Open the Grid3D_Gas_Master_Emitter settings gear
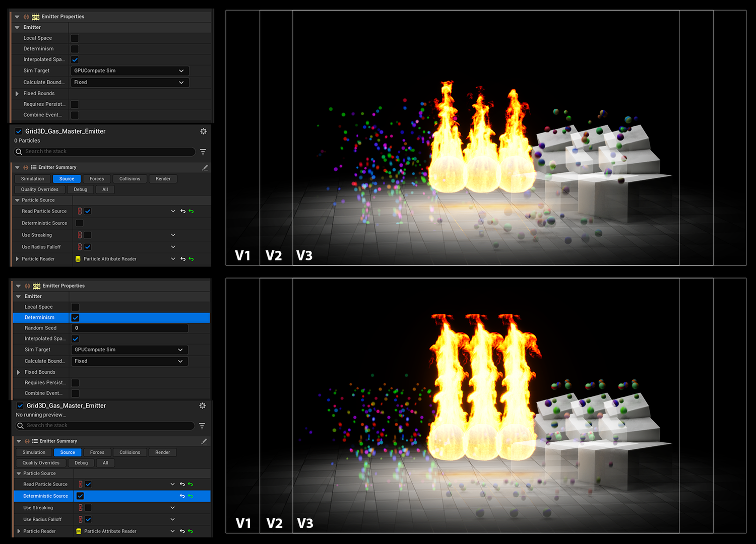 pos(204,131)
